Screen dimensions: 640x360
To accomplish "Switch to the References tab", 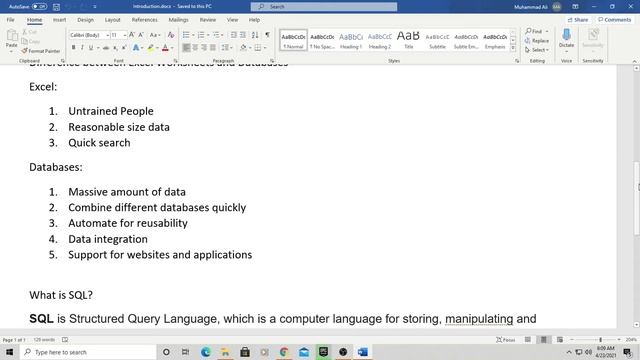I will (144, 20).
